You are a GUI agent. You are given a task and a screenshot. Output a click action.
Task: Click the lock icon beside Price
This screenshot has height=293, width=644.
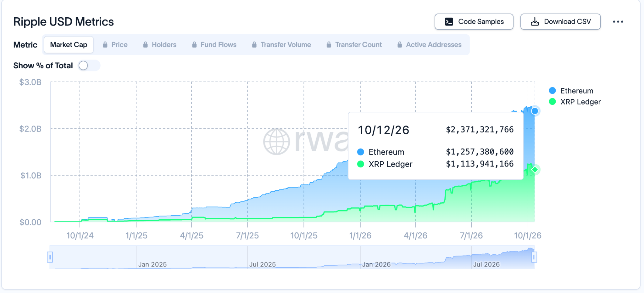coord(105,45)
